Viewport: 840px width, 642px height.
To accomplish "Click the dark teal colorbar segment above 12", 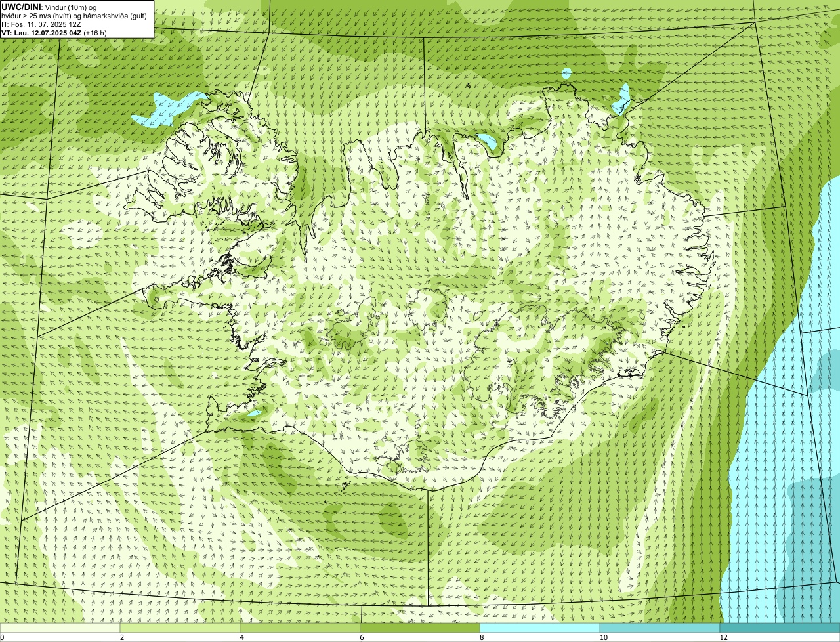I will [780, 628].
